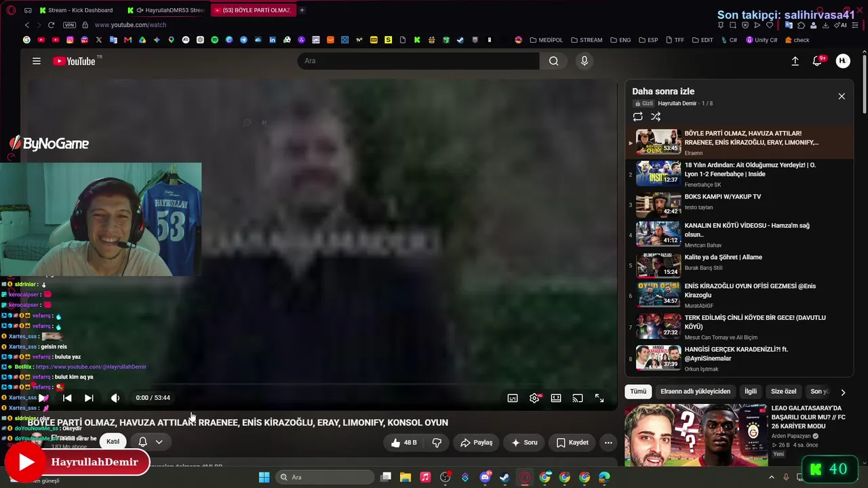Click the YouTube search magnifier button

tap(554, 61)
